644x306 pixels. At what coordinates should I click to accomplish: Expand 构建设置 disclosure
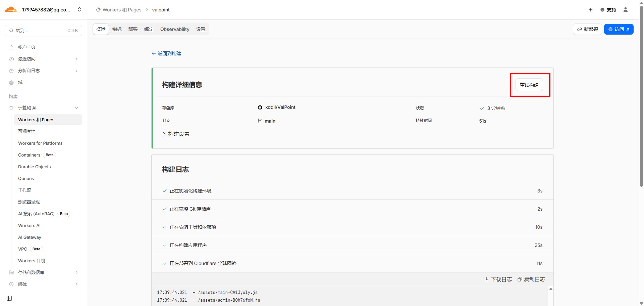176,134
